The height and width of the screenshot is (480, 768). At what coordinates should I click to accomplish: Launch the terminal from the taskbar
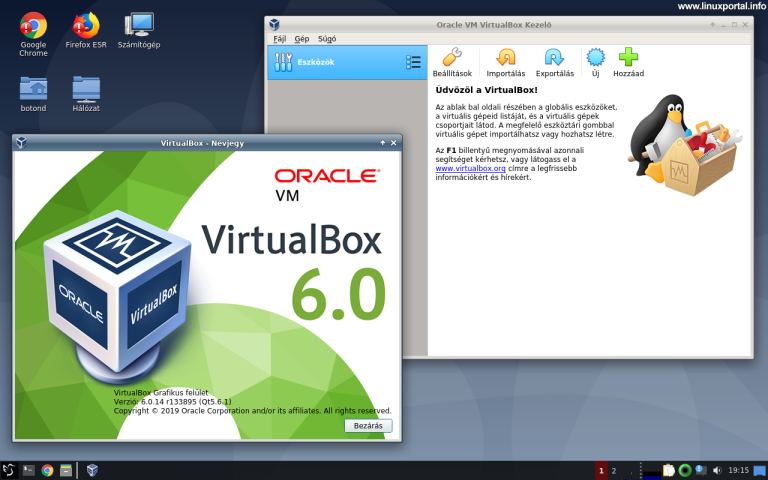(x=29, y=470)
